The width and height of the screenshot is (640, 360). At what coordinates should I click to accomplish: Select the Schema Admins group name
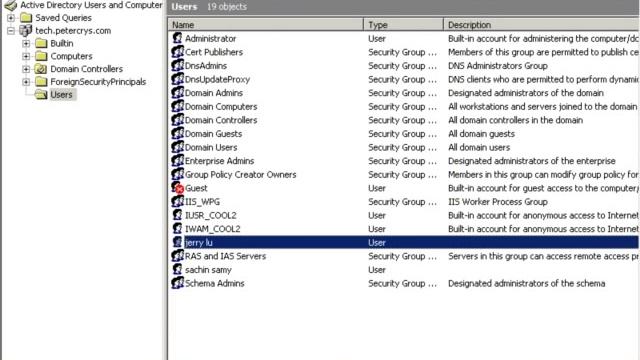(215, 283)
